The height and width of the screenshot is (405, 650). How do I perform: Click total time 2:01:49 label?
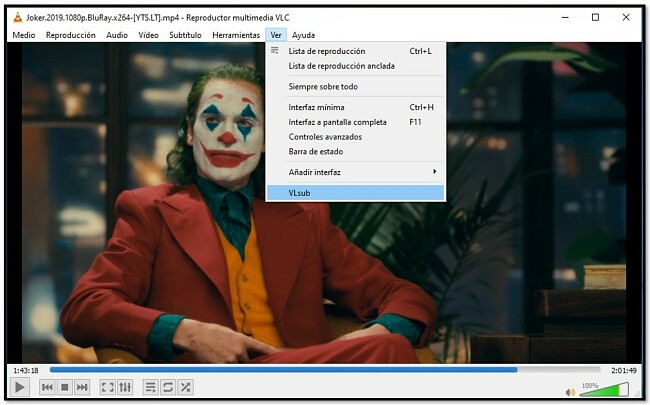pyautogui.click(x=623, y=370)
